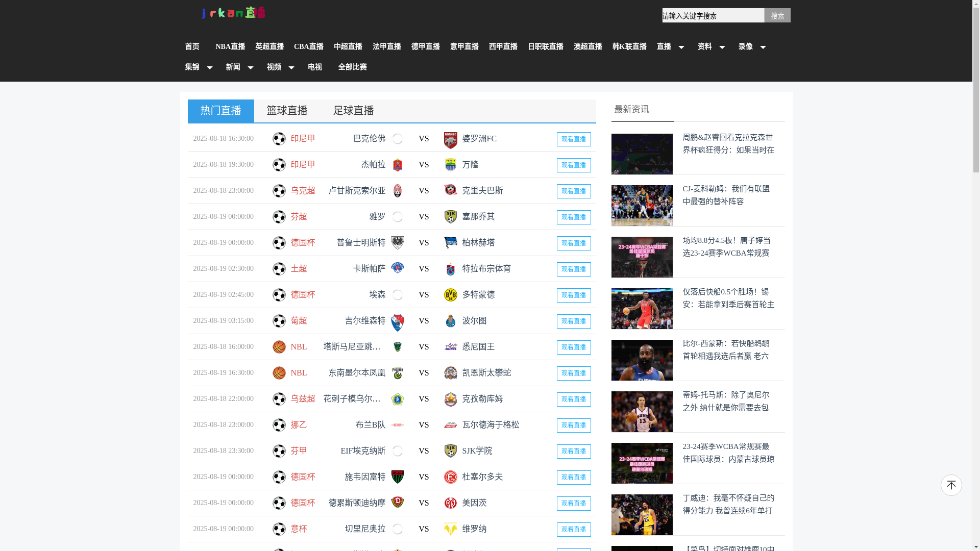Watch live 布兰B队 match
The height and width of the screenshot is (551, 980).
click(574, 425)
